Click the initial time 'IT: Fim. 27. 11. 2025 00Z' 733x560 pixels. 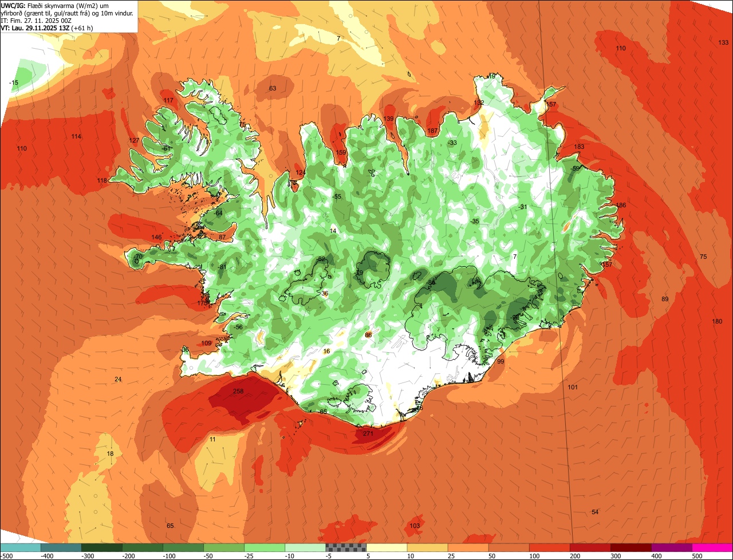click(x=36, y=20)
